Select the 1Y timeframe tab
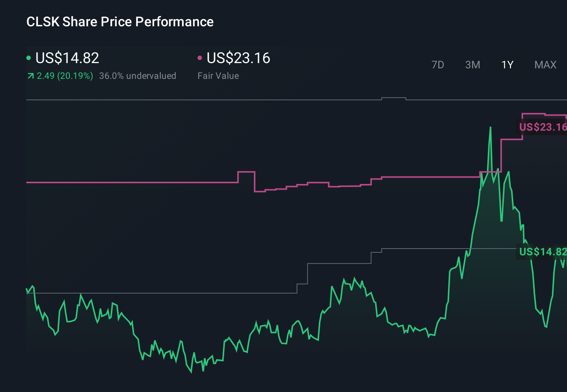The height and width of the screenshot is (392, 567). pyautogui.click(x=507, y=65)
